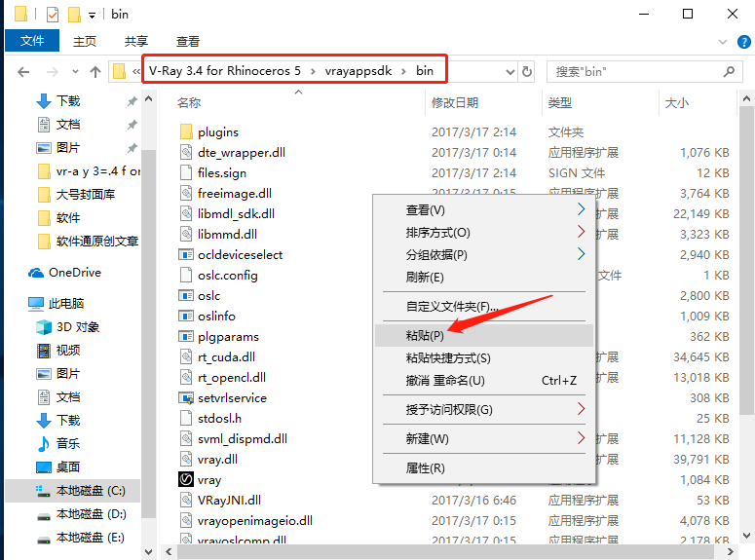Click the Refresh address bar icon
Viewport: 755px width, 560px height.
coord(527,72)
